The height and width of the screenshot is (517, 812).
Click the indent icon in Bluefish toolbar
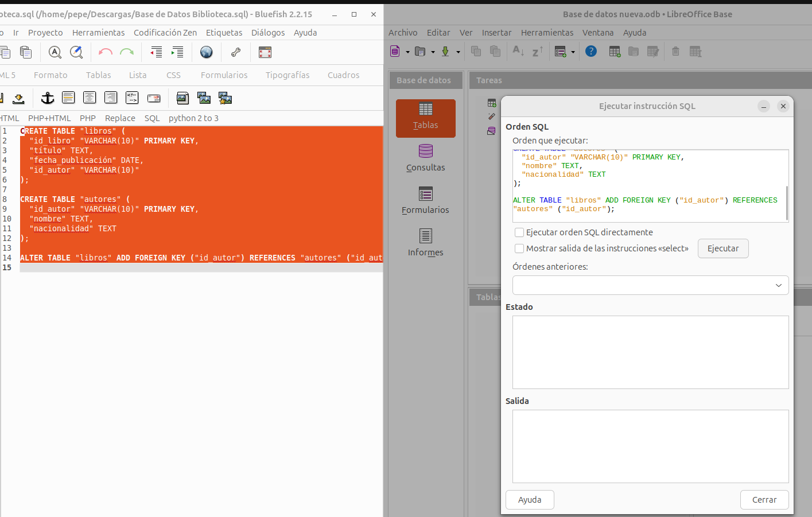(177, 52)
